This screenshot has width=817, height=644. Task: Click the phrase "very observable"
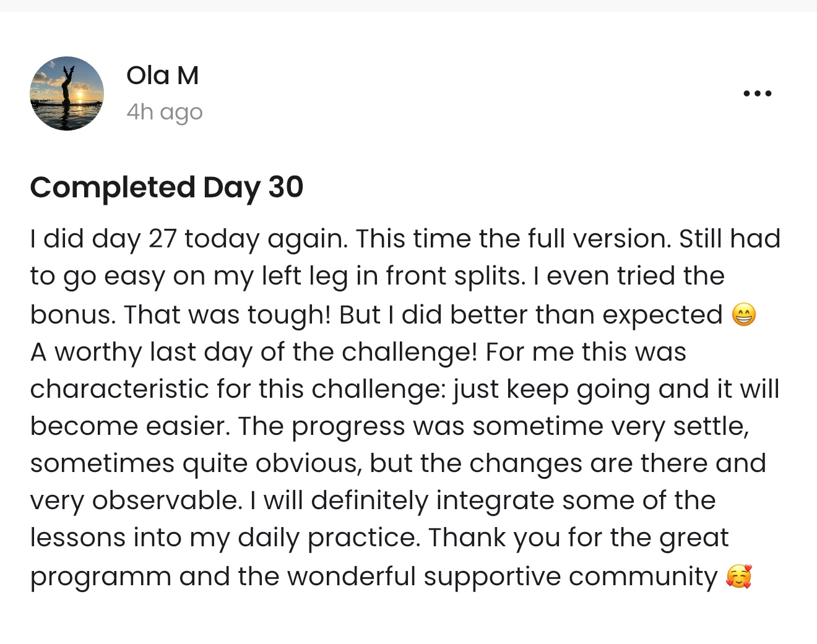136,500
